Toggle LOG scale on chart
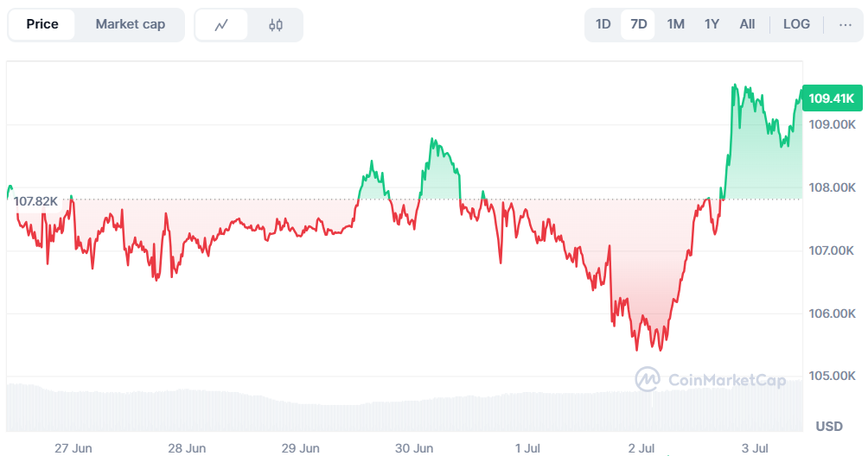This screenshot has height=456, width=868. [x=796, y=24]
